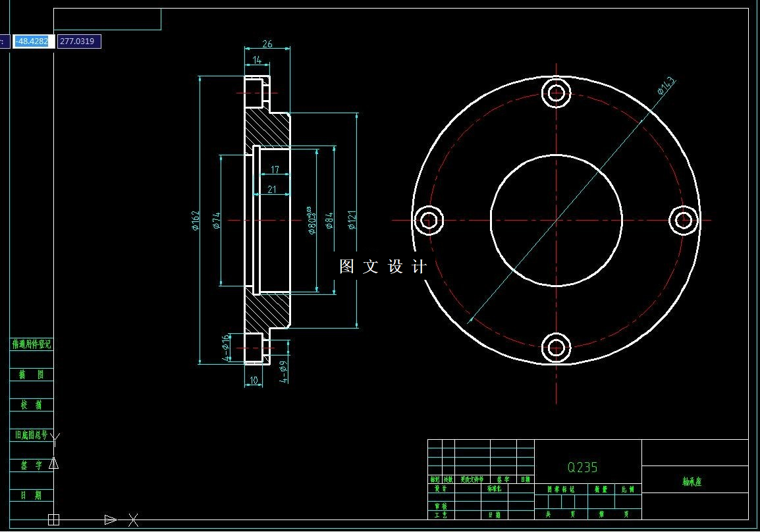Click the 旧底图总号 label in left strip

pyautogui.click(x=32, y=435)
